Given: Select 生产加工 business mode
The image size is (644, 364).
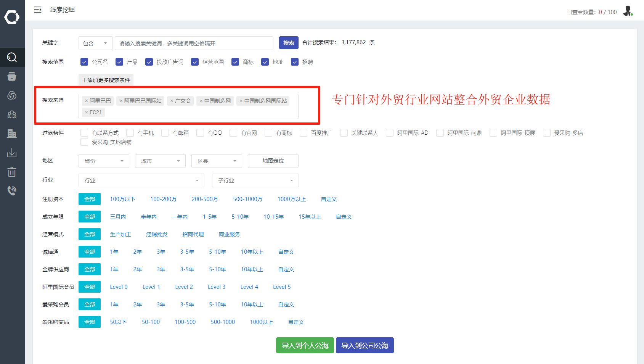Looking at the screenshot, I should [x=120, y=234].
